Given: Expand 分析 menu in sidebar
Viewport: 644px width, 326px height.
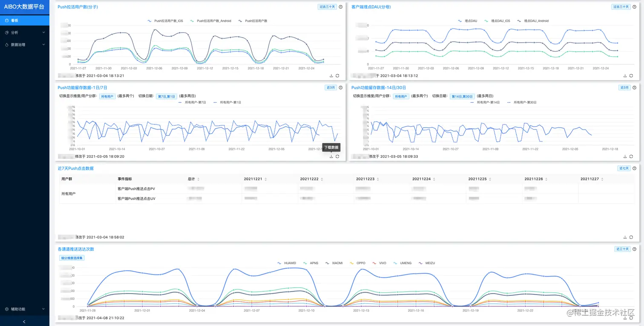Looking at the screenshot, I should [24, 32].
